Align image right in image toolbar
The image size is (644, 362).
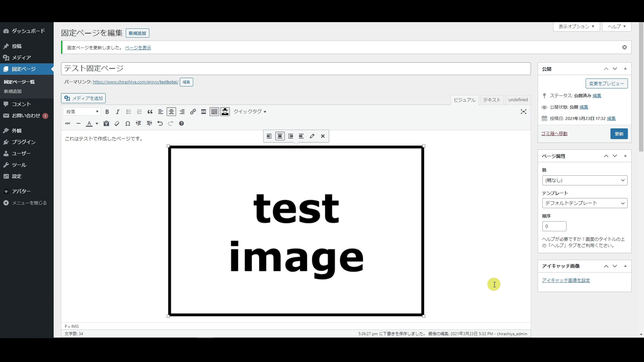pos(291,136)
